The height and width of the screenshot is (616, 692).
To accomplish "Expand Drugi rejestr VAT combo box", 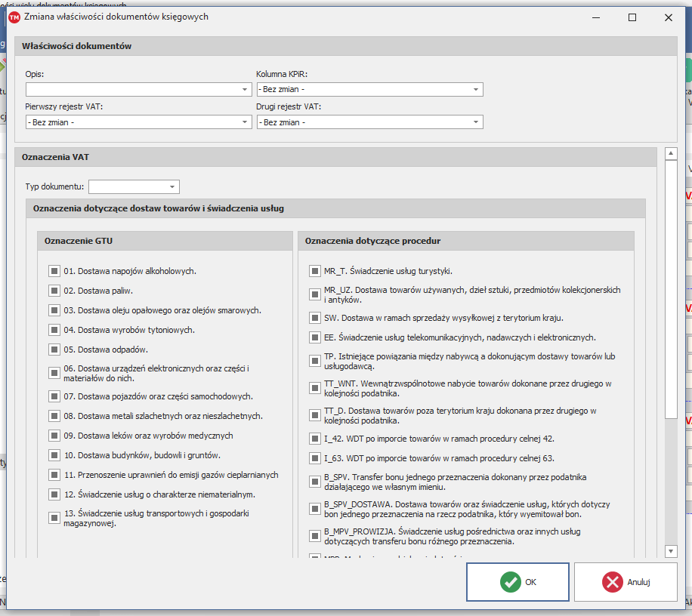I will pyautogui.click(x=476, y=122).
